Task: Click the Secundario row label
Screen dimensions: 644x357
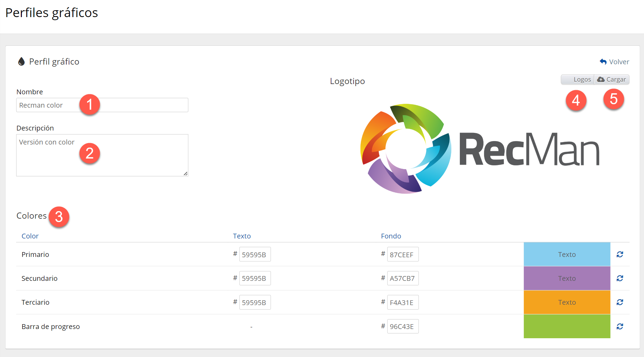Action: click(x=39, y=278)
